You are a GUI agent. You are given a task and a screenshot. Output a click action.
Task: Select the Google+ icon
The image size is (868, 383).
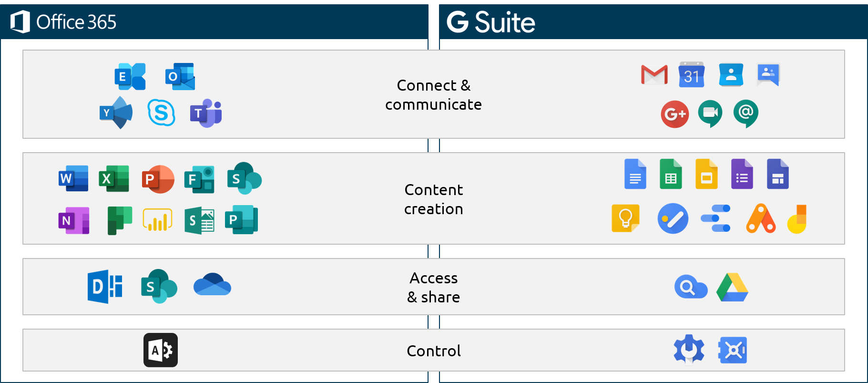point(674,114)
